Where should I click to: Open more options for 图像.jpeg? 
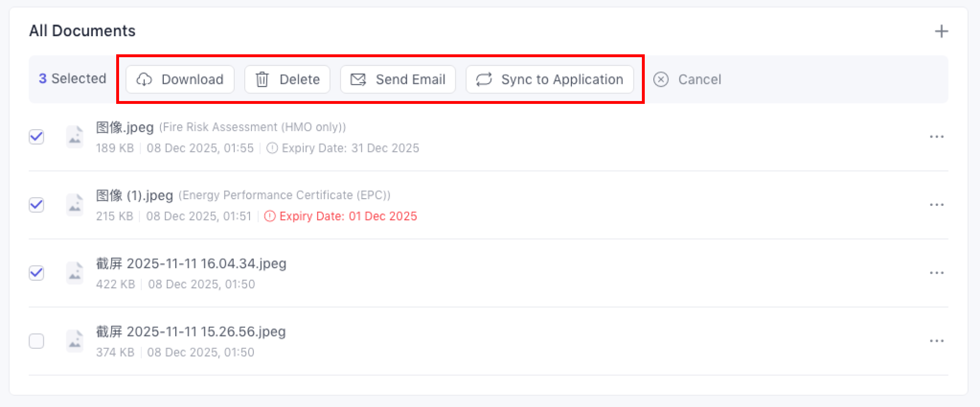pos(936,137)
